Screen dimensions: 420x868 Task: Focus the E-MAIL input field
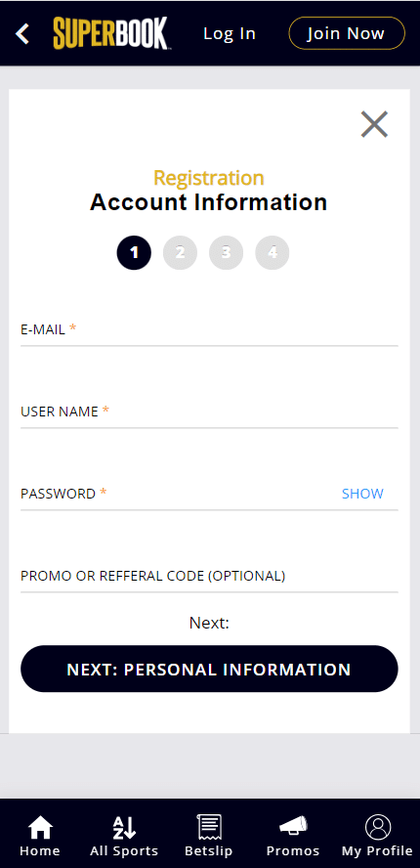pos(209,330)
